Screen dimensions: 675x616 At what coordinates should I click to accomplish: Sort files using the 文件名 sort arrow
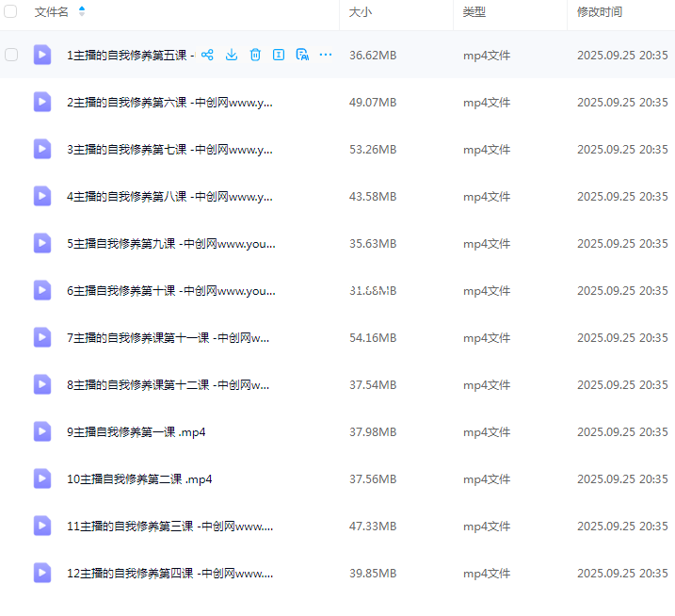pos(82,12)
